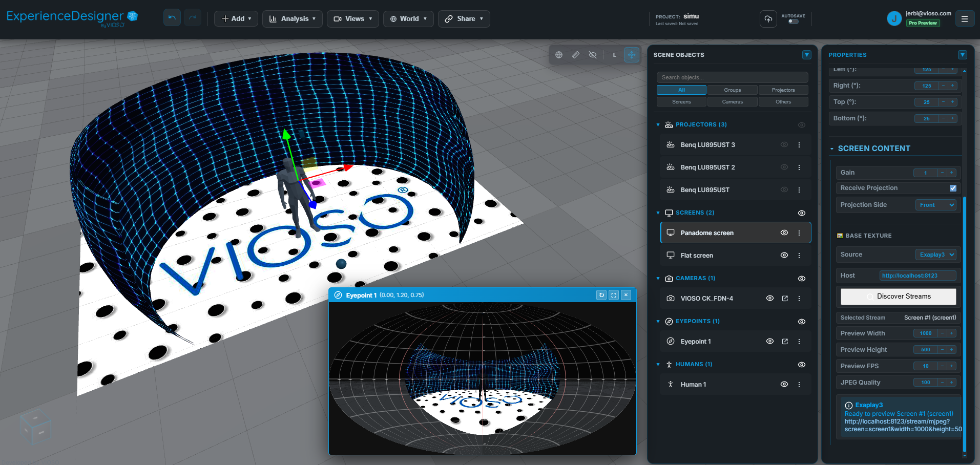Pop out Eyepoint 1 view window

pos(785,342)
